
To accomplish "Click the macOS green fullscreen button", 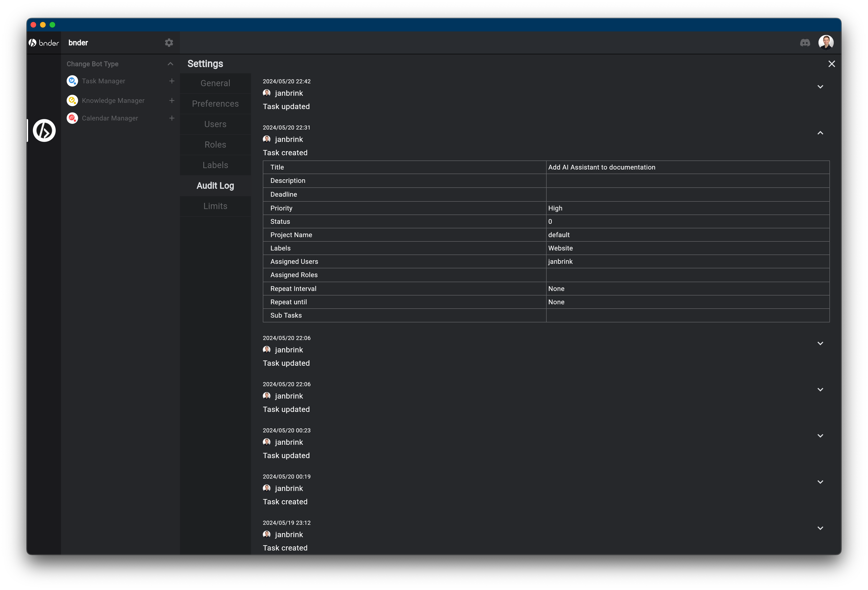I will [x=52, y=25].
